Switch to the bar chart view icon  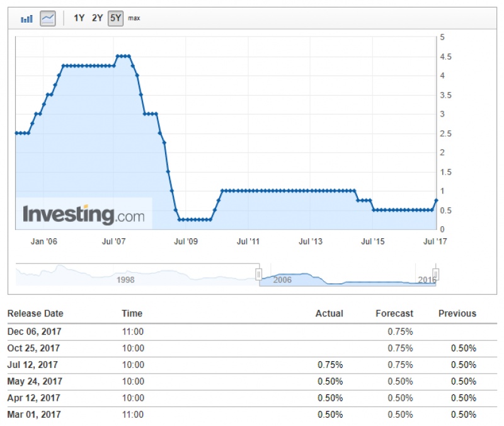pyautogui.click(x=26, y=19)
